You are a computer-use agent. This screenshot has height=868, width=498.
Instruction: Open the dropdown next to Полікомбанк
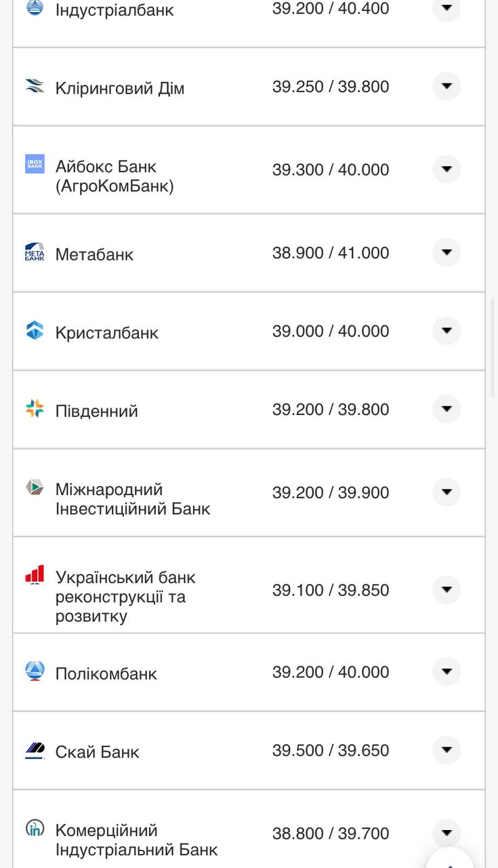[447, 671]
